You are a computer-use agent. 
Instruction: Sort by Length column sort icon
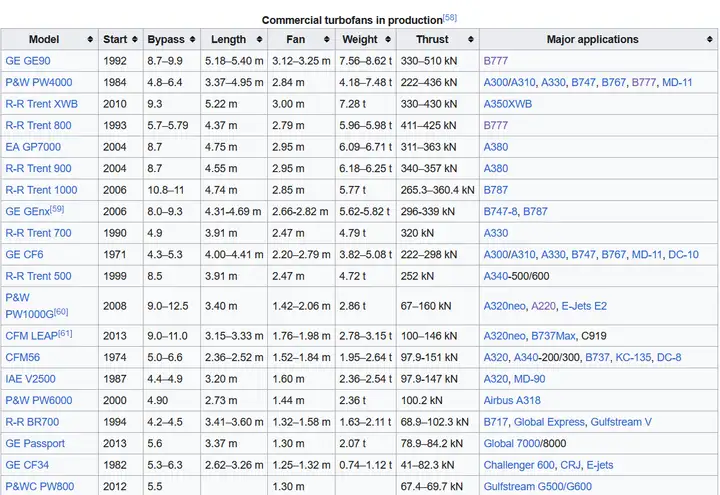click(259, 39)
